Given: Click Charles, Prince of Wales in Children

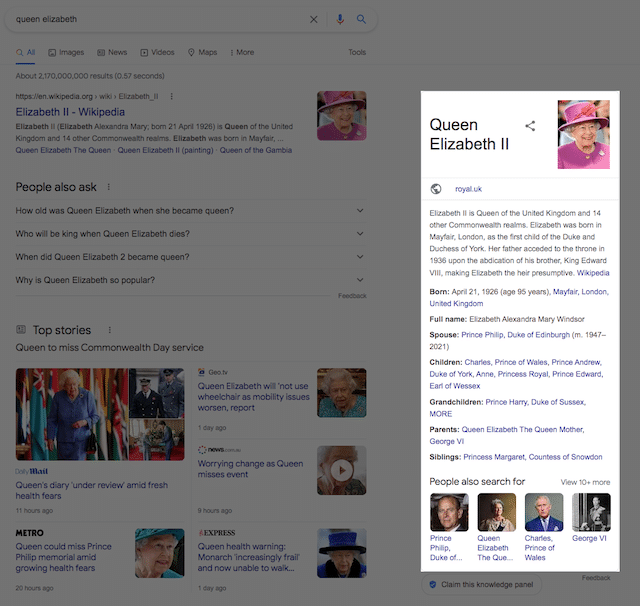Looking at the screenshot, I should 506,362.
